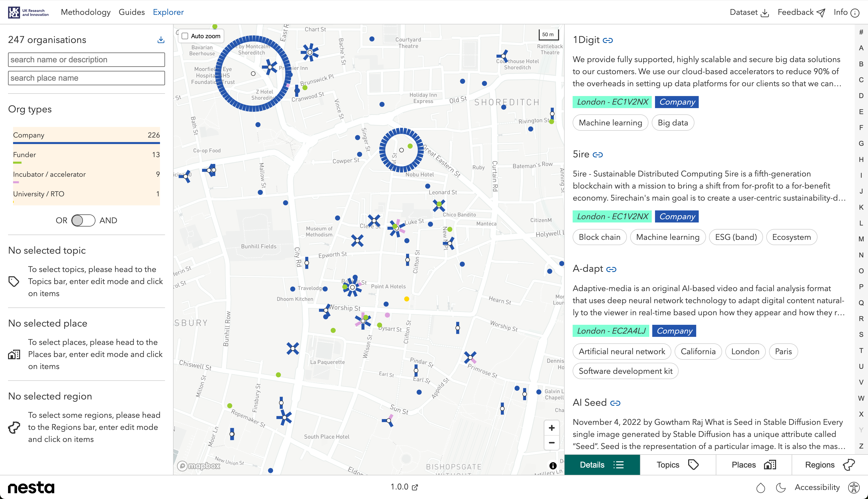Click the search place name field

coord(86,78)
